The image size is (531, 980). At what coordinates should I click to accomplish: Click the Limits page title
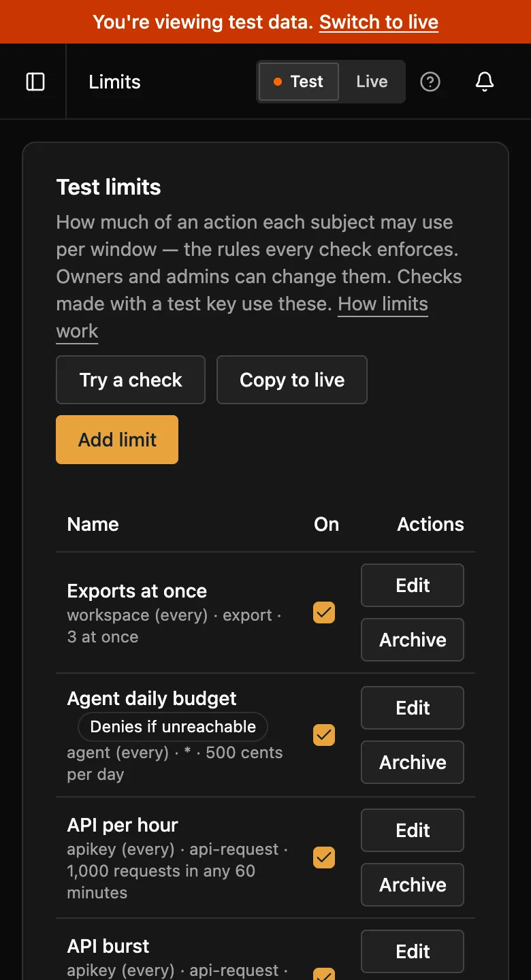(x=115, y=82)
